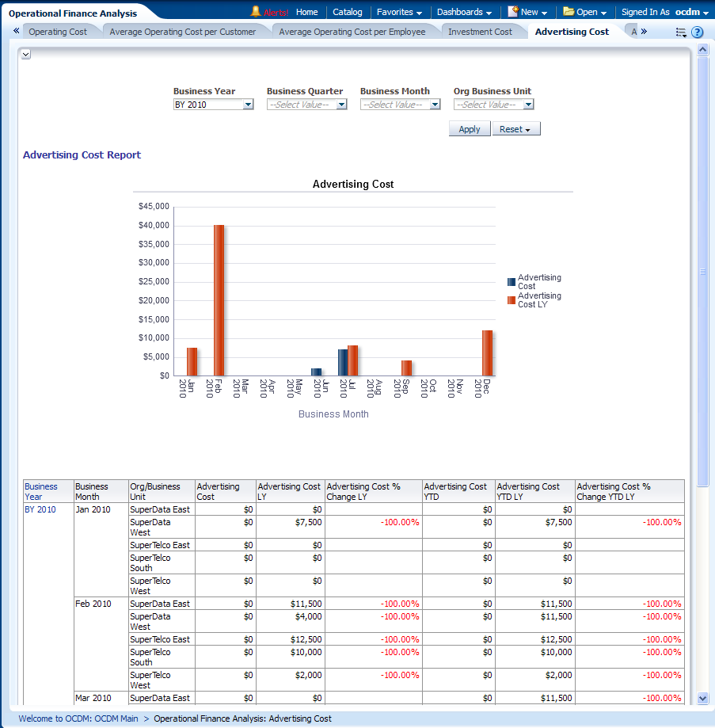Click the Alerts bell icon

click(256, 12)
